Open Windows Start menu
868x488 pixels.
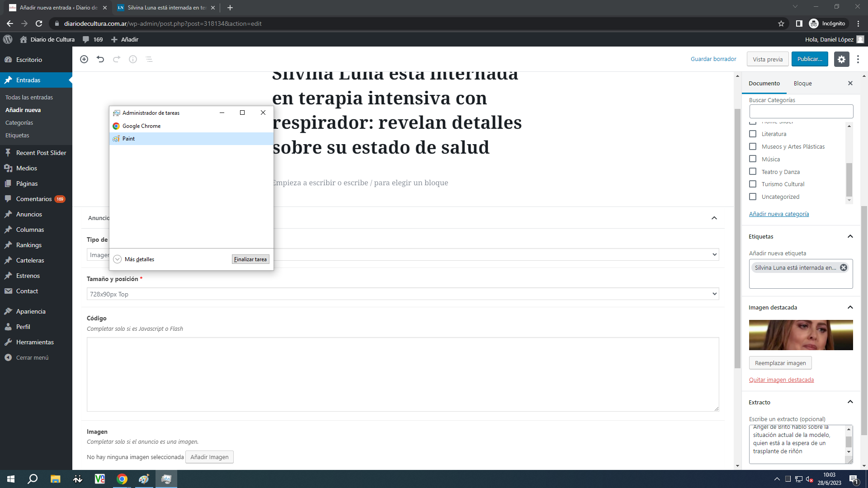pos(11,479)
